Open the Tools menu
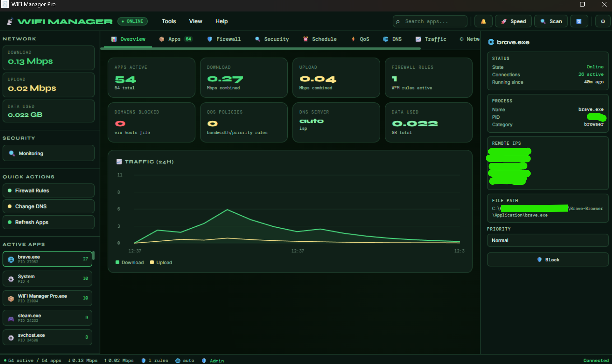The width and height of the screenshot is (612, 364). coord(169,21)
